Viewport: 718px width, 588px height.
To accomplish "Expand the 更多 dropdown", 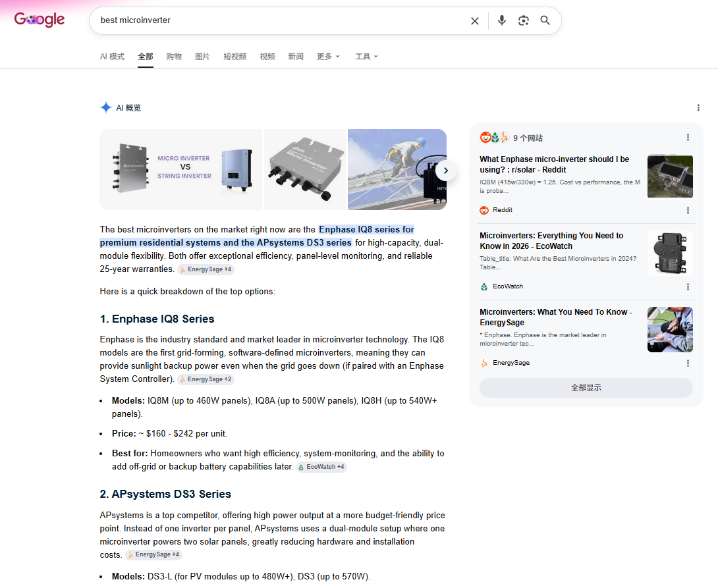I will (x=328, y=56).
